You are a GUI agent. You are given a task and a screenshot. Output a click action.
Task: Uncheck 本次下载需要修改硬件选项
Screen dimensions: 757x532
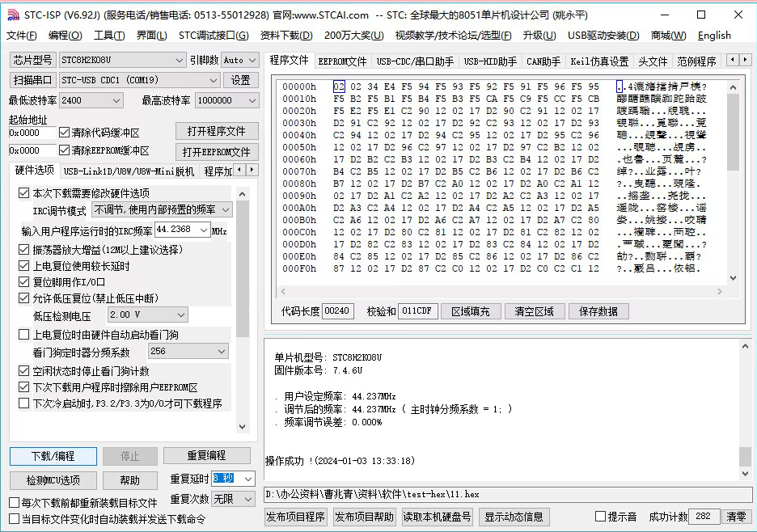click(x=23, y=193)
